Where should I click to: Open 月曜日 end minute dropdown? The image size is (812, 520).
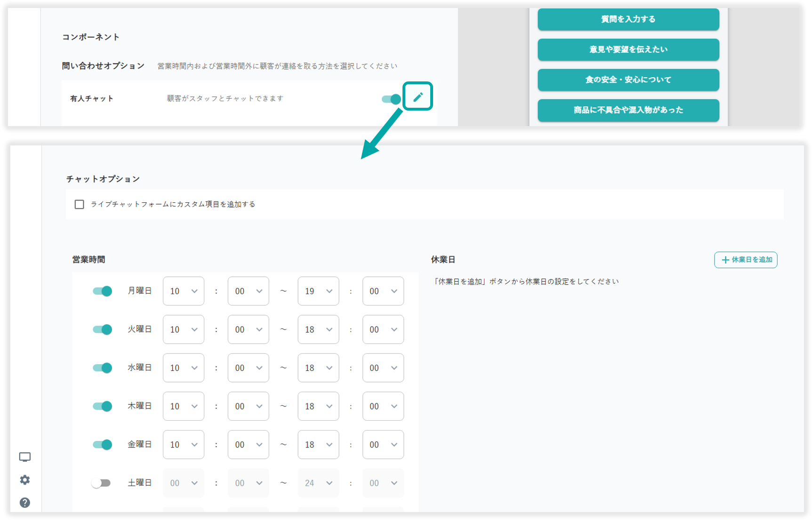383,291
